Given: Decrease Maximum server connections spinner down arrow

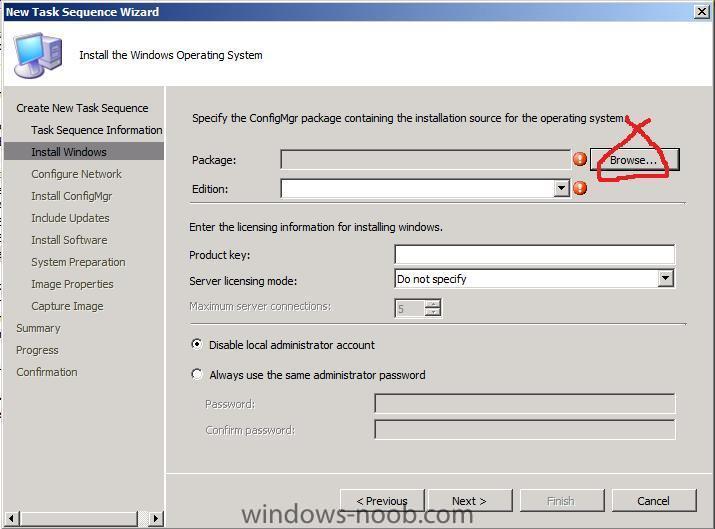Looking at the screenshot, I should pyautogui.click(x=432, y=312).
